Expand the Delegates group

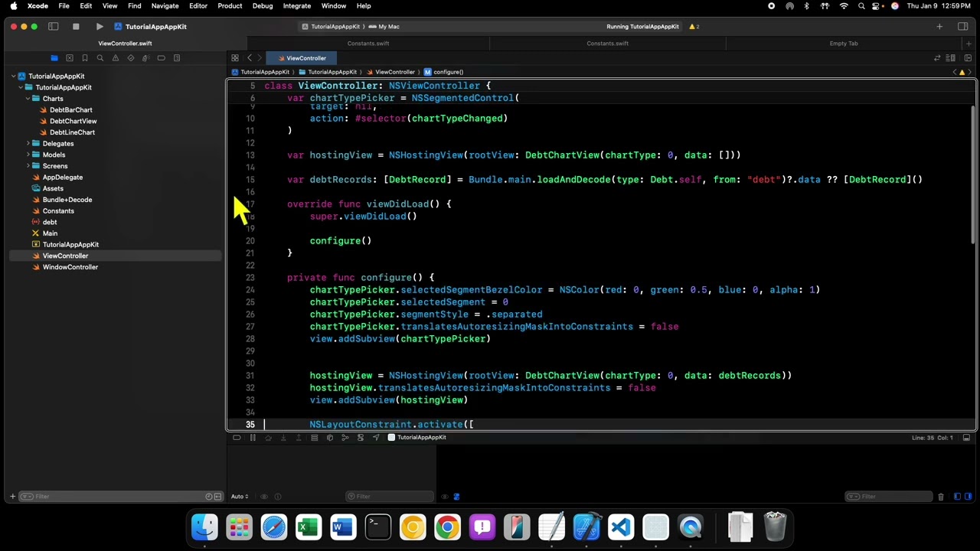pyautogui.click(x=28, y=144)
